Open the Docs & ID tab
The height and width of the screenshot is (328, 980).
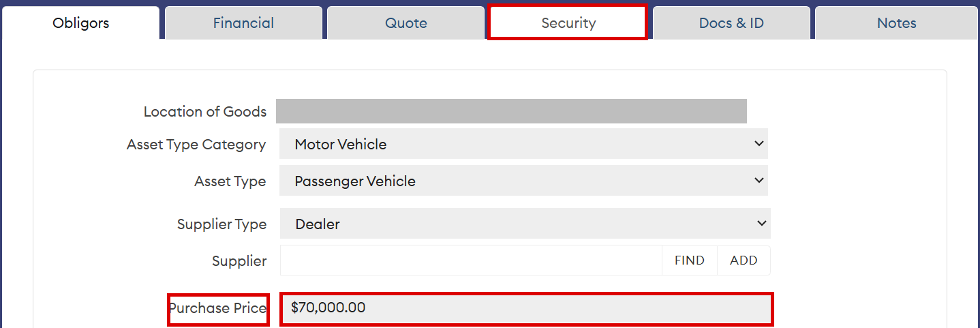[731, 23]
